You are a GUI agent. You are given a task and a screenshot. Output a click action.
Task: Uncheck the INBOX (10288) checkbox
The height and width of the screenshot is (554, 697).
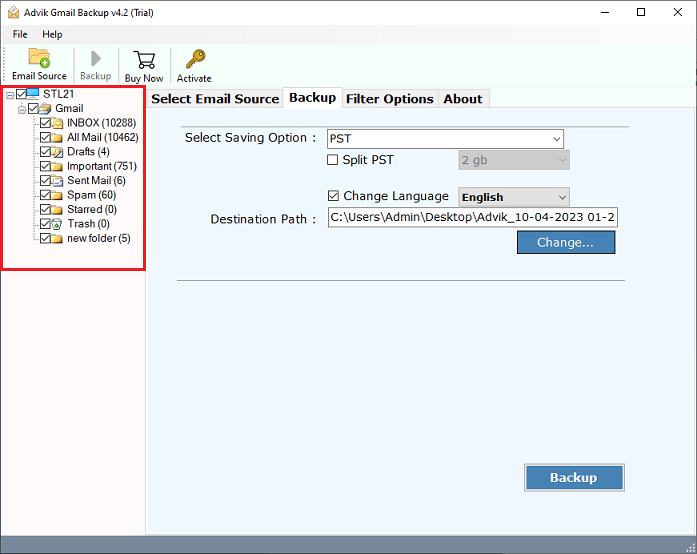45,123
